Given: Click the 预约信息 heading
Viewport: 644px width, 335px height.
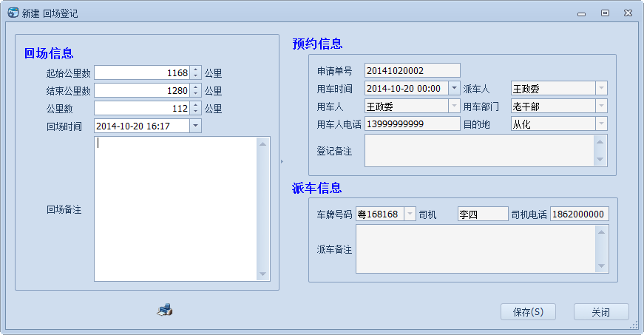Looking at the screenshot, I should tap(317, 44).
